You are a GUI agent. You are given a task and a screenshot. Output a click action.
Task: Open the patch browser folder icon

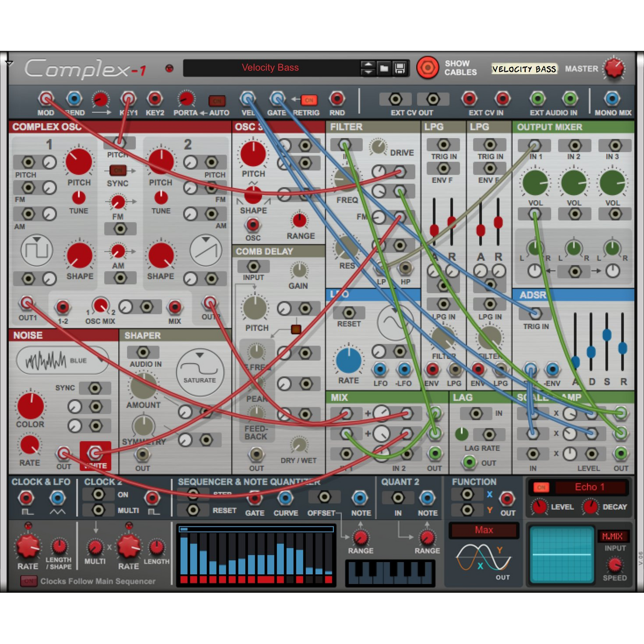(384, 68)
